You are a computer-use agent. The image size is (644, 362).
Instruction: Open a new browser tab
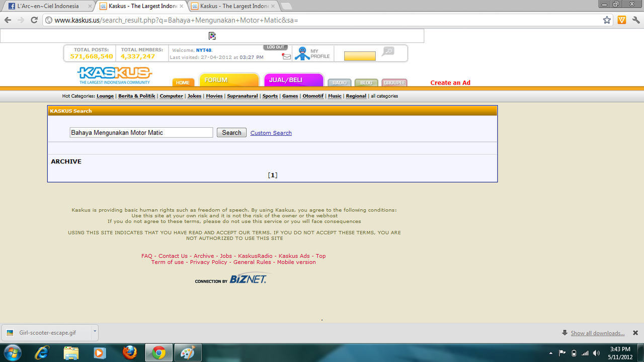286,6
